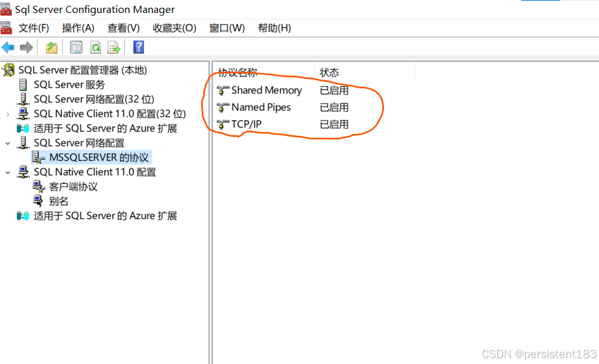Click the TCP/IP protocol icon
This screenshot has width=599, height=364.
coord(223,124)
